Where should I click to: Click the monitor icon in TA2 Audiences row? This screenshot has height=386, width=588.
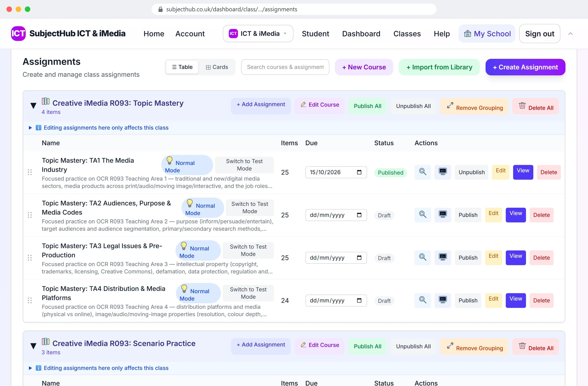(442, 215)
